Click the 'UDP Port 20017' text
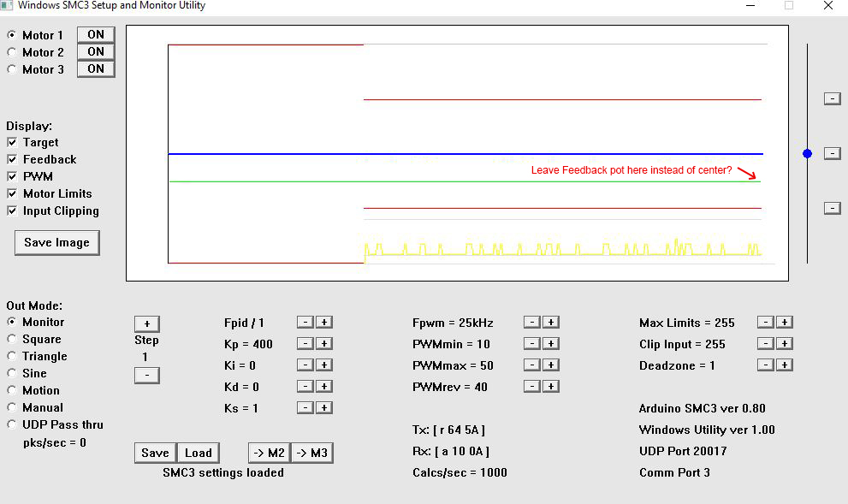 683,451
